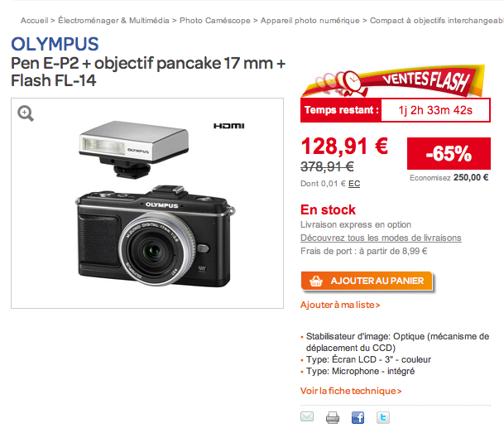Share the product on Twitter

point(384,417)
